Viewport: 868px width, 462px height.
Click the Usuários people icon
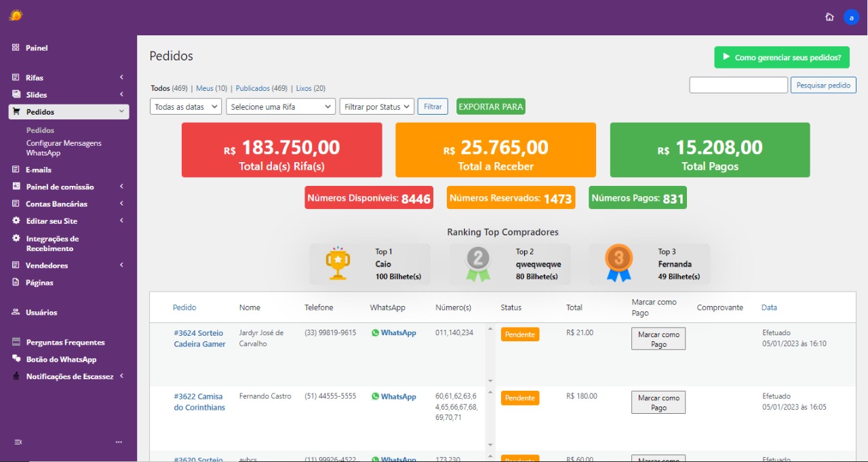click(x=16, y=312)
